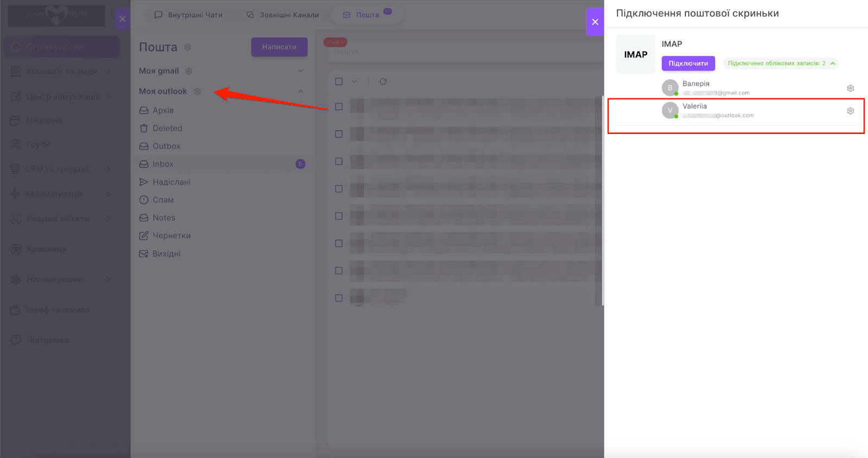Viewport: 868px width, 458px height.
Task: Click the purple X button beside the logo
Action: 123,19
